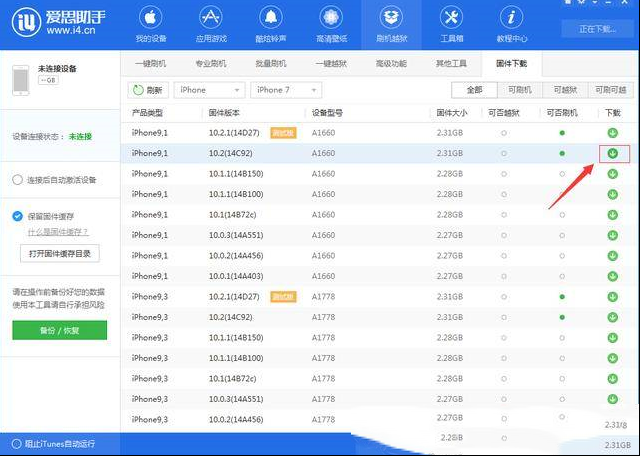The width and height of the screenshot is (640, 456).
Task: Open the iPhone 7 model dropdown
Action: pos(286,90)
